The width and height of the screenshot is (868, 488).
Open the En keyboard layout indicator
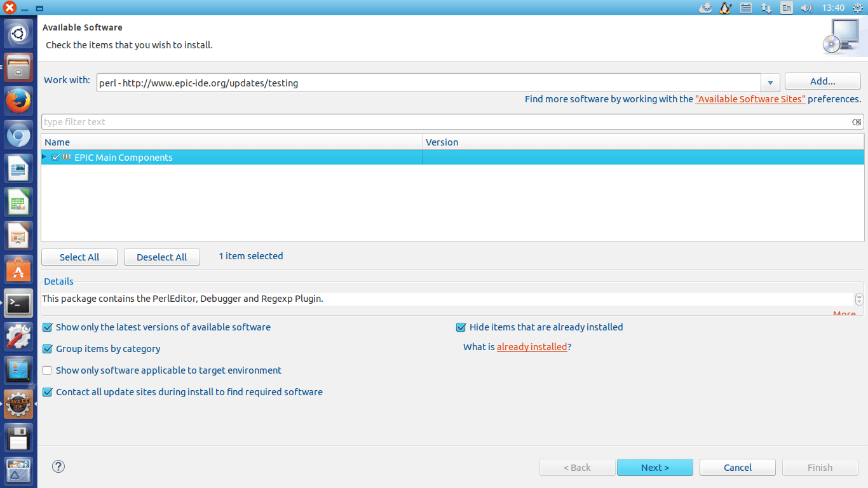click(787, 8)
